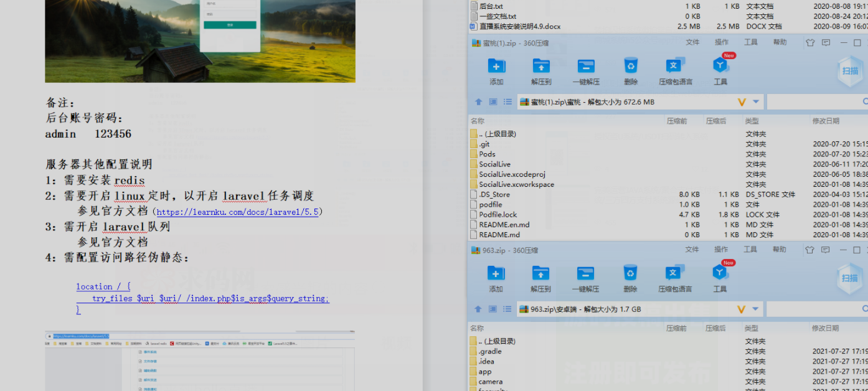Viewport: 868px width, 391px height.
Task: Open 操作 menu in 963.zip window
Action: [722, 250]
